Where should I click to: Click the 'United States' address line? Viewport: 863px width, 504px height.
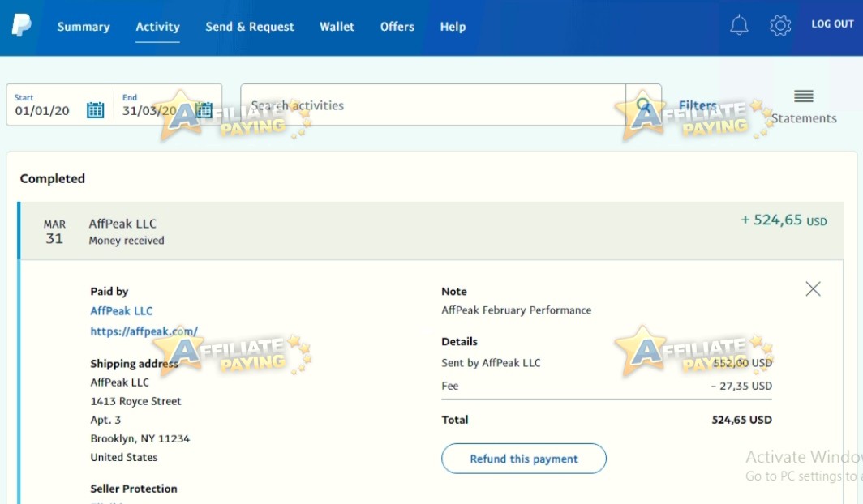coord(124,457)
